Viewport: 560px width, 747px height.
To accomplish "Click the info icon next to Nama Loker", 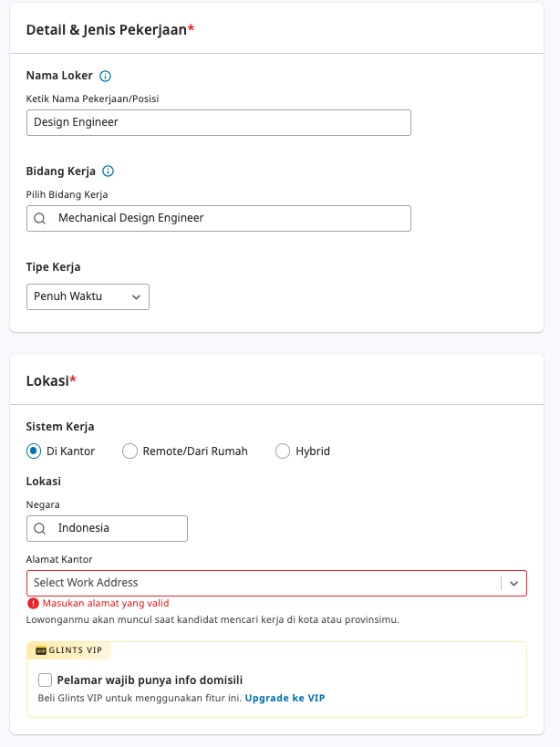I will coord(105,76).
